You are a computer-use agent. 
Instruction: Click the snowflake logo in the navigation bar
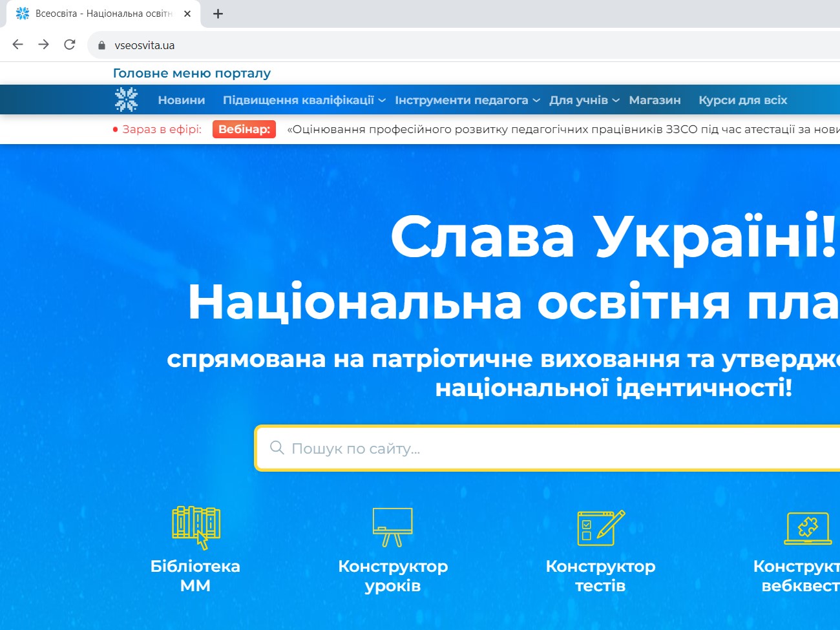point(126,99)
